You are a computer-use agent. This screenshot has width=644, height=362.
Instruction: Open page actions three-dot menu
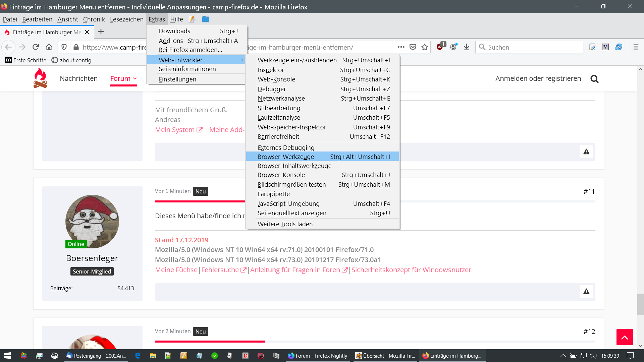[x=401, y=47]
